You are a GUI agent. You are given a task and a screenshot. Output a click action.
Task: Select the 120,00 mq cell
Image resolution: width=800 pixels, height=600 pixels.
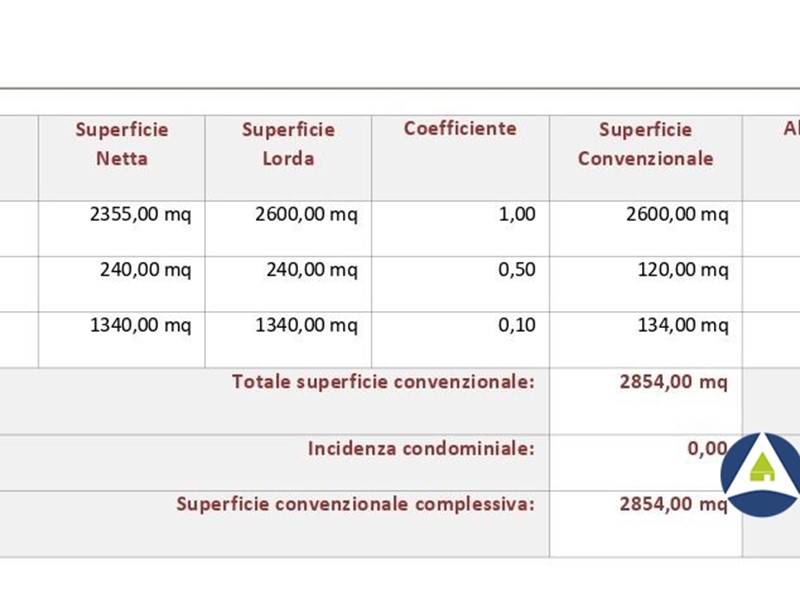[683, 270]
